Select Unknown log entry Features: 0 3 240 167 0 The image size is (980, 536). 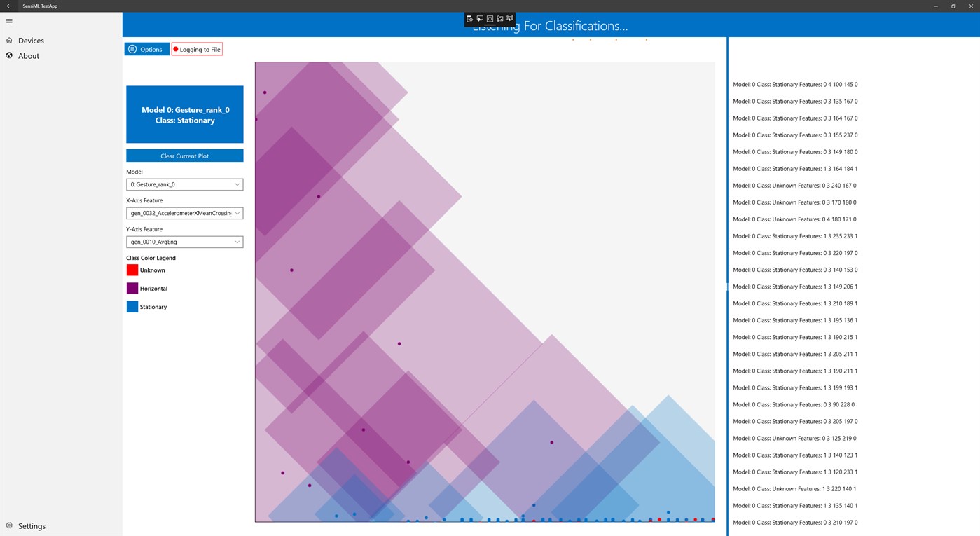click(x=794, y=186)
